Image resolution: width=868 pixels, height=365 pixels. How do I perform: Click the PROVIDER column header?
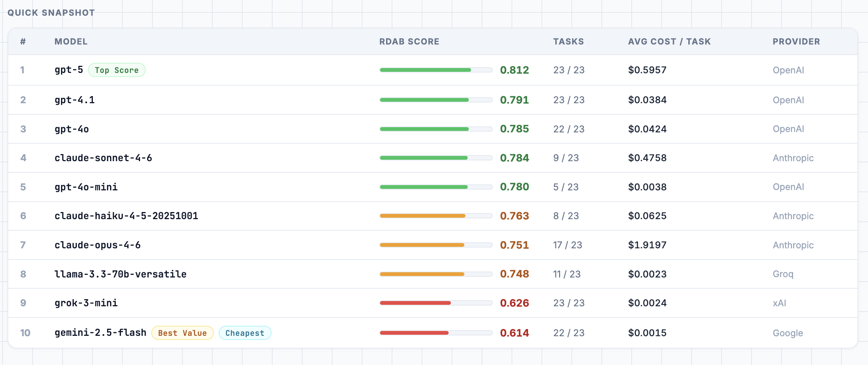pos(796,42)
